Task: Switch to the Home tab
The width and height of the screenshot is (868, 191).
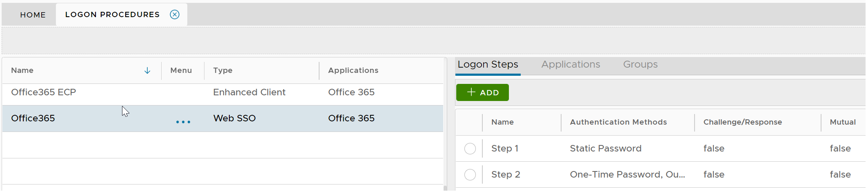Action: point(33,15)
